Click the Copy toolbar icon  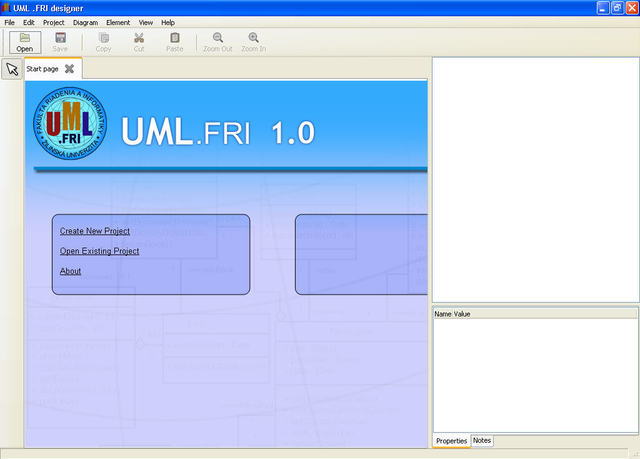[x=103, y=38]
